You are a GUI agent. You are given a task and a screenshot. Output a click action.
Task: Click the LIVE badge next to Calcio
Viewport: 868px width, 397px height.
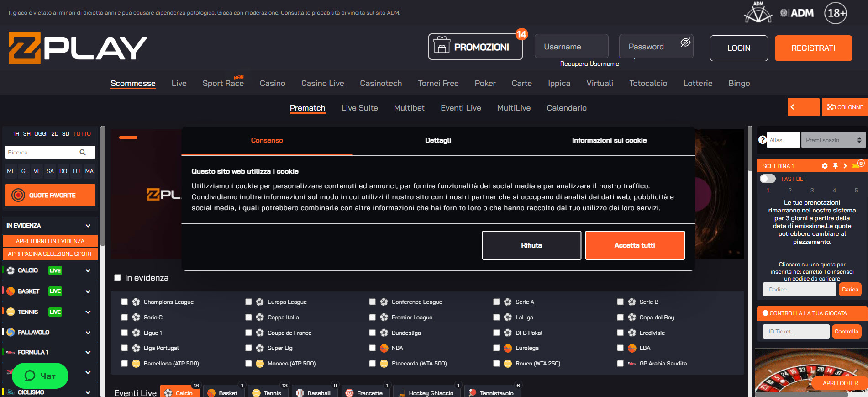[x=55, y=270]
